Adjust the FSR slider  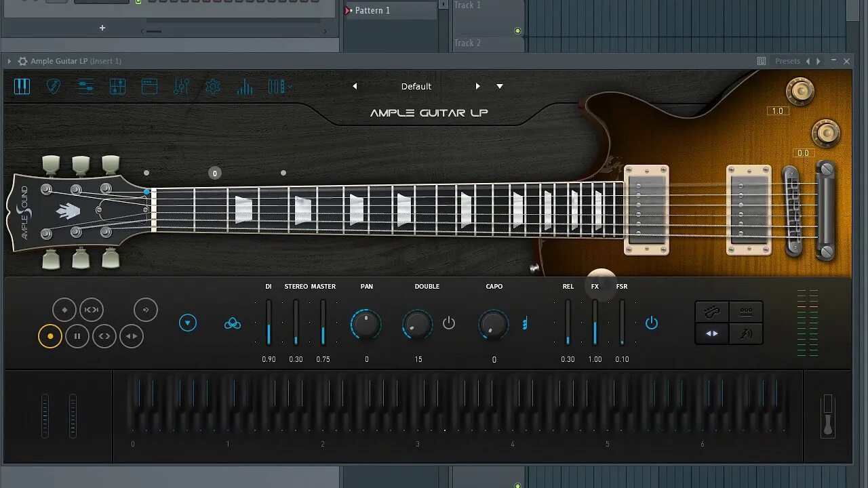[x=622, y=323]
